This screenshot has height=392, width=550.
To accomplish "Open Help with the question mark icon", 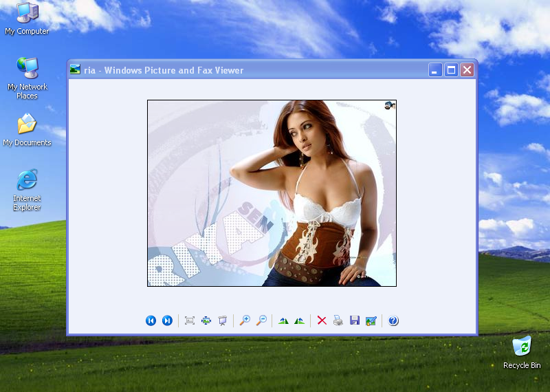I will (393, 320).
